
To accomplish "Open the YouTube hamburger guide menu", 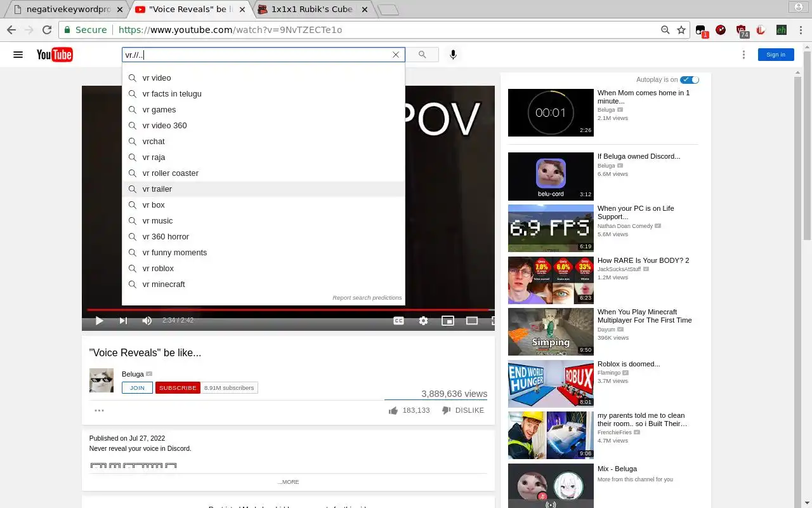I will pos(18,55).
